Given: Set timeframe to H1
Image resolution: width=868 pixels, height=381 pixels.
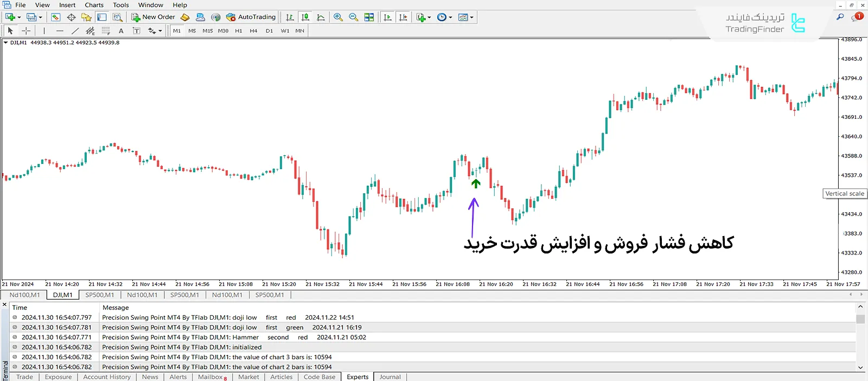Looking at the screenshot, I should pyautogui.click(x=239, y=31).
